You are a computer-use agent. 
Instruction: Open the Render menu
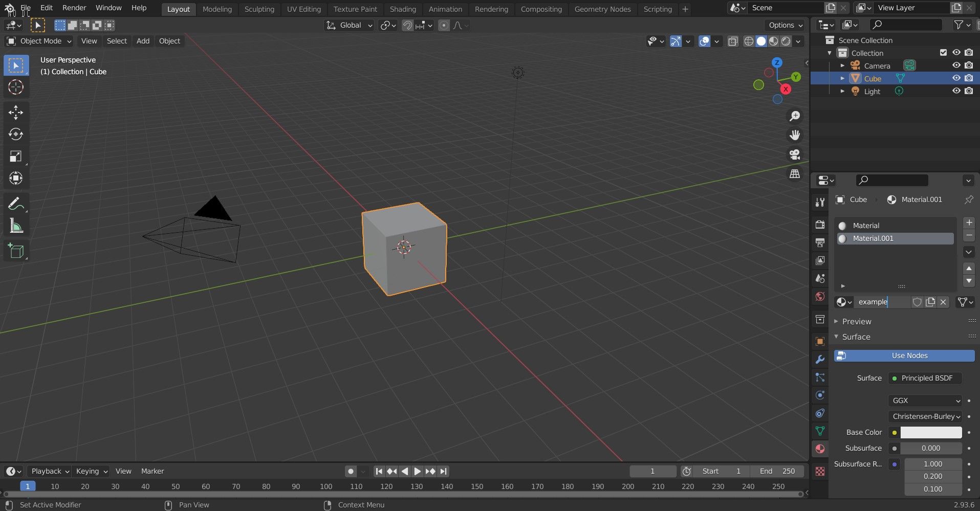coord(74,8)
